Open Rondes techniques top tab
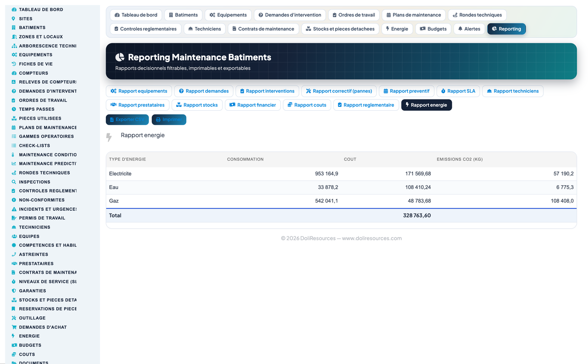 click(x=477, y=15)
